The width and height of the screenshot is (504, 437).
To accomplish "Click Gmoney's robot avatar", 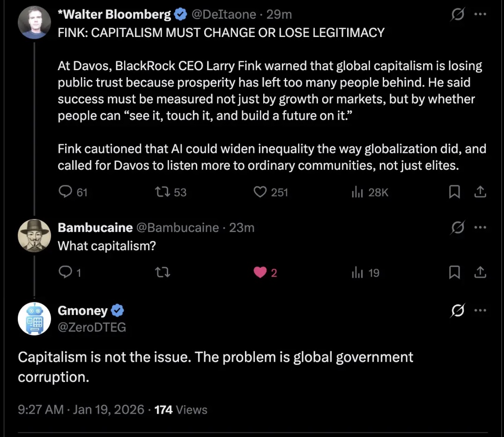I will [34, 319].
